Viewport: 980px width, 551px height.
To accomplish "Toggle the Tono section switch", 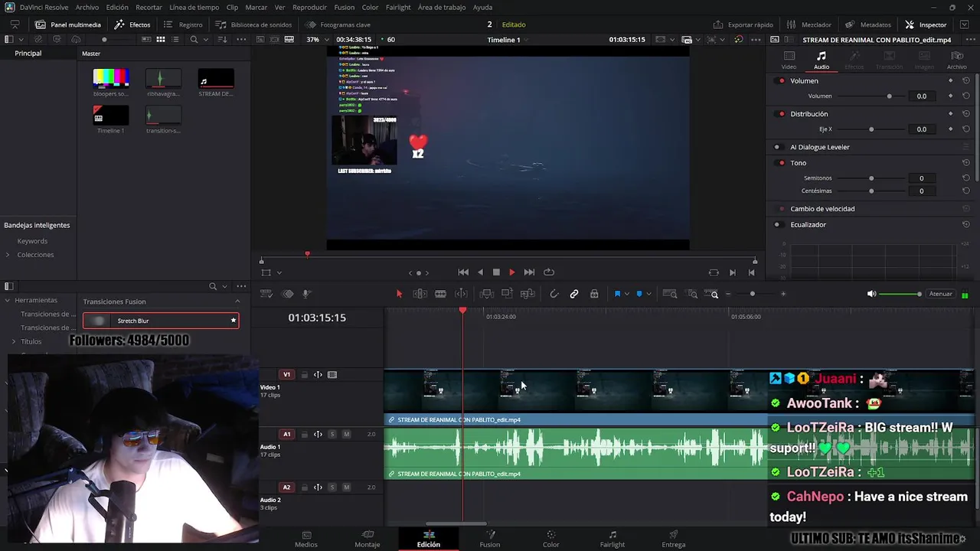I will click(781, 163).
